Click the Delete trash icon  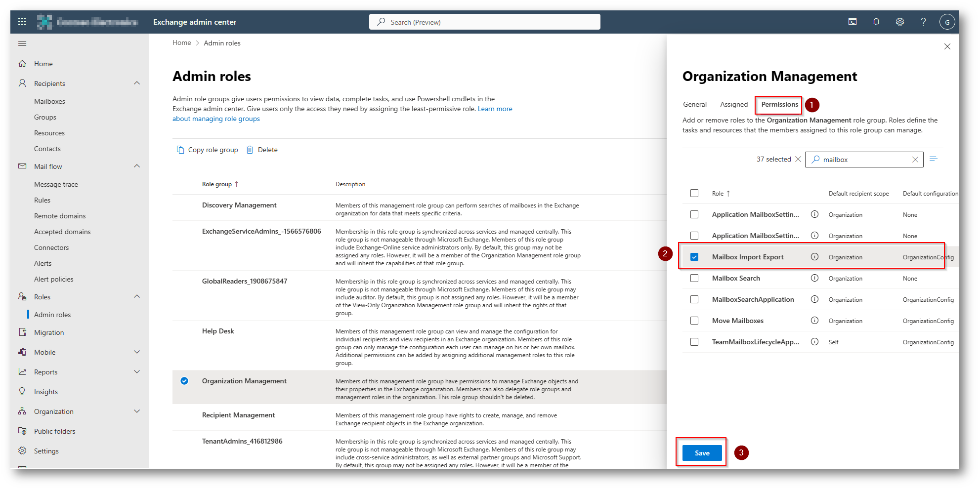(x=250, y=150)
